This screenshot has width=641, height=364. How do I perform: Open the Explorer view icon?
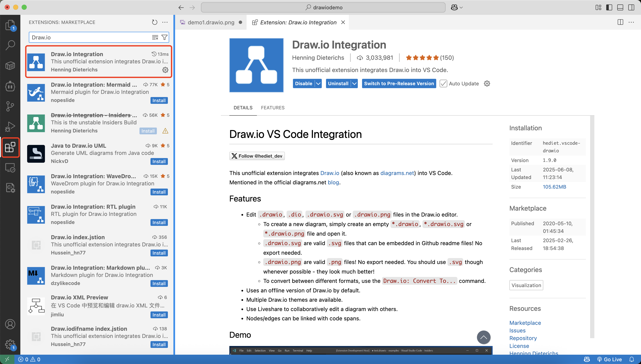10,25
